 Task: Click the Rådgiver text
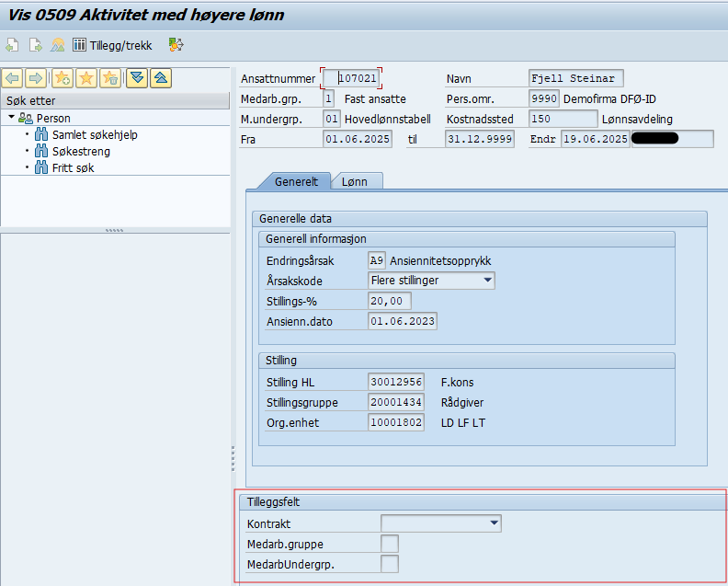(462, 403)
